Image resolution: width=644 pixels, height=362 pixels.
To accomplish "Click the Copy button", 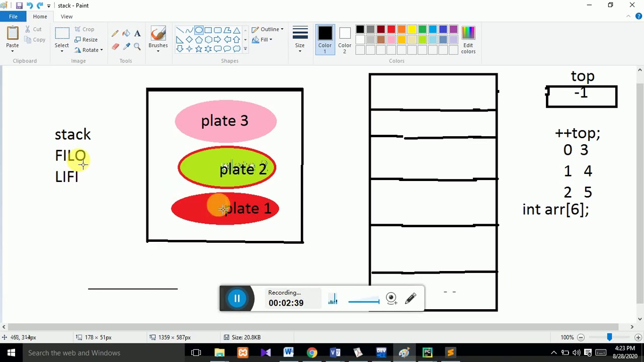I will point(35,40).
